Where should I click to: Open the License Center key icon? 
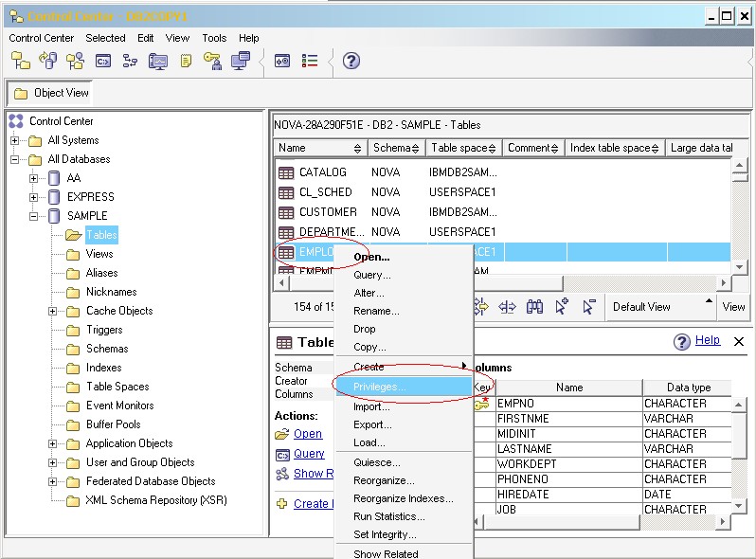(x=212, y=61)
